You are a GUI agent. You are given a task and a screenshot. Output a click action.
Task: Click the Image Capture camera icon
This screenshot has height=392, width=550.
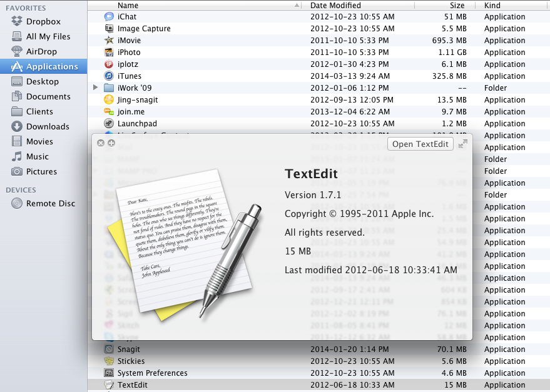click(x=109, y=29)
